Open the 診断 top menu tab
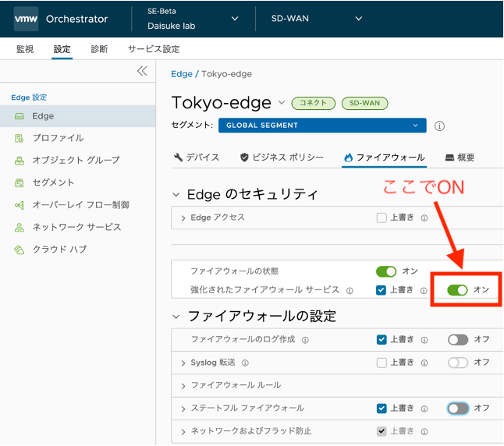Screen dimensions: 504x446 point(99,49)
